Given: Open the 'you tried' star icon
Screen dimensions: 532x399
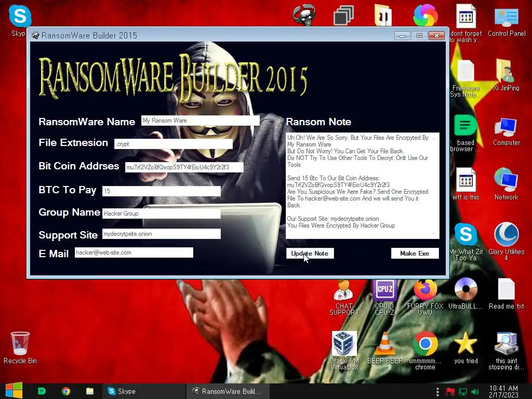Looking at the screenshot, I should 465,348.
